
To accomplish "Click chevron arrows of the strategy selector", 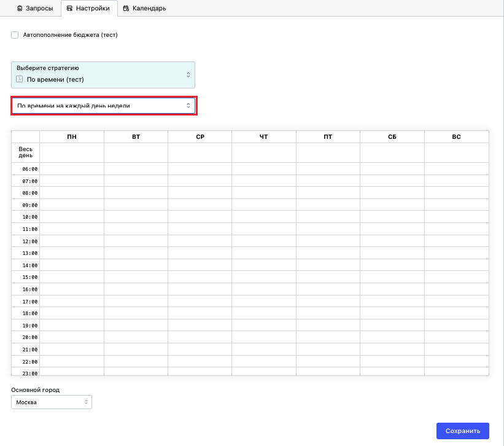I will click(188, 75).
